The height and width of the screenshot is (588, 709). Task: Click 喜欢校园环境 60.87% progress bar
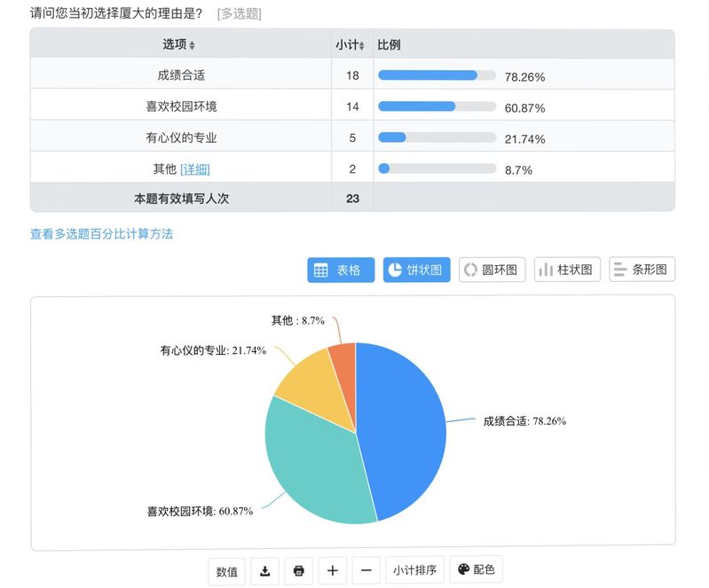click(x=437, y=106)
